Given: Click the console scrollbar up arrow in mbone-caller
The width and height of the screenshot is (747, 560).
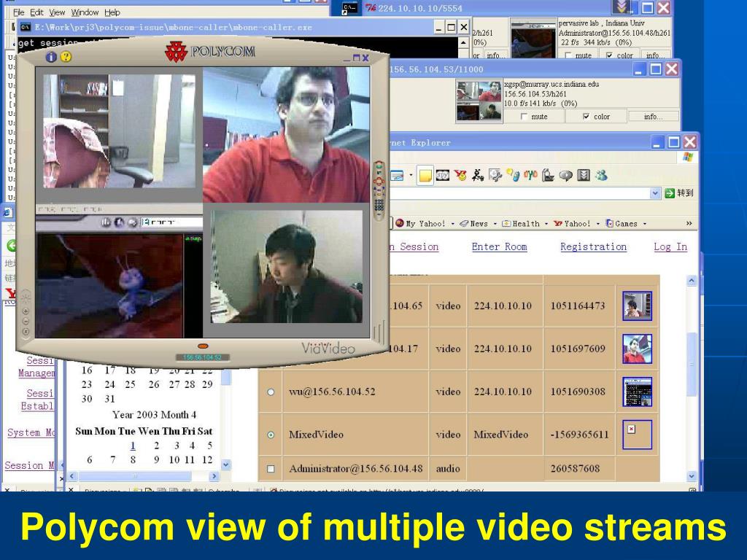Looking at the screenshot, I should [x=463, y=43].
